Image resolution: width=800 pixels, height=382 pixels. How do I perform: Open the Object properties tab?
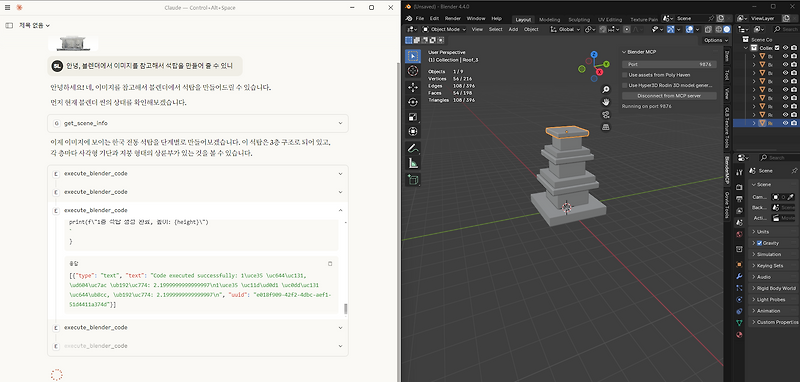click(x=739, y=265)
